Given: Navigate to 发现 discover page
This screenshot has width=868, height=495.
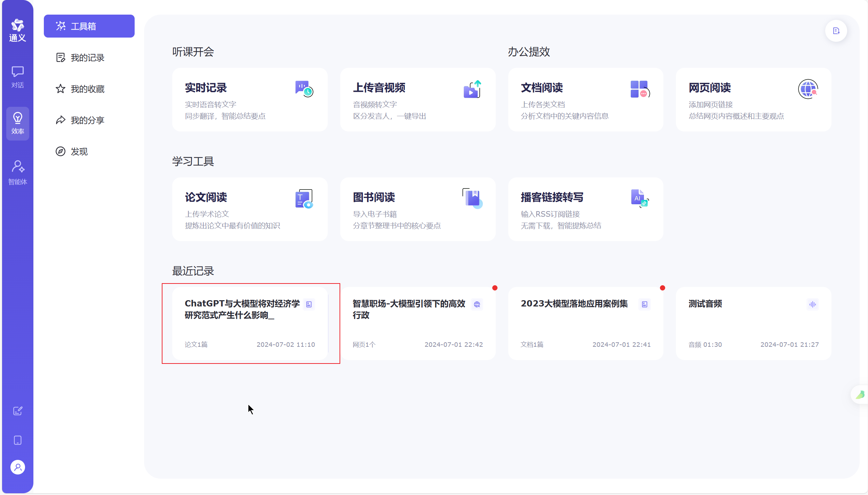Looking at the screenshot, I should 79,152.
